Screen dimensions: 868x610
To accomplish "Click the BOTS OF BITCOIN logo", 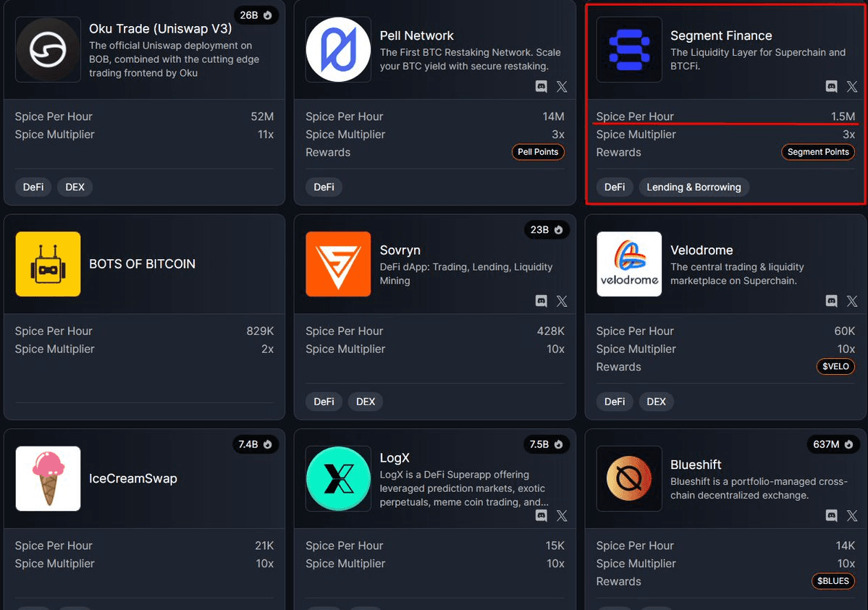I will (x=48, y=264).
